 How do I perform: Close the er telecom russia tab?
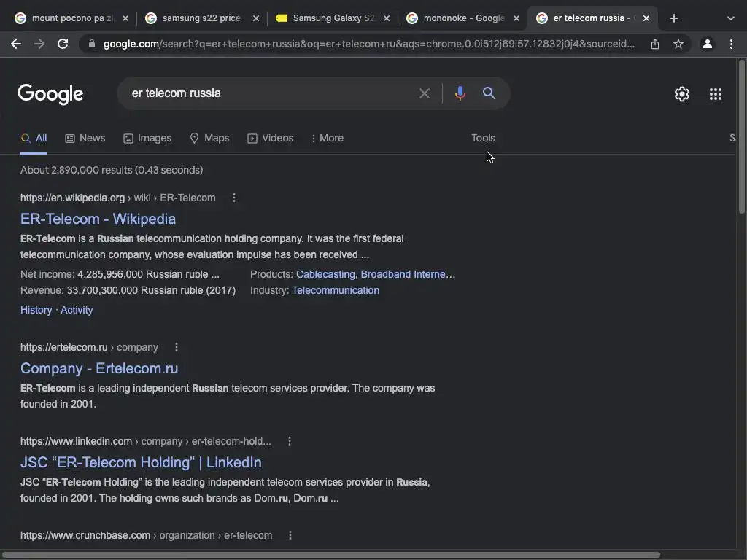click(x=646, y=18)
